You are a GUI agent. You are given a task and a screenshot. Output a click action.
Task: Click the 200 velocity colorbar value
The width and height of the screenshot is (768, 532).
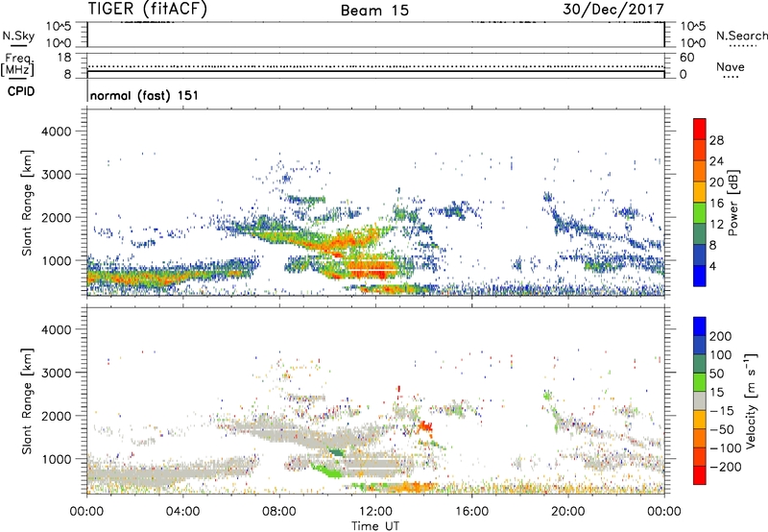coord(721,336)
